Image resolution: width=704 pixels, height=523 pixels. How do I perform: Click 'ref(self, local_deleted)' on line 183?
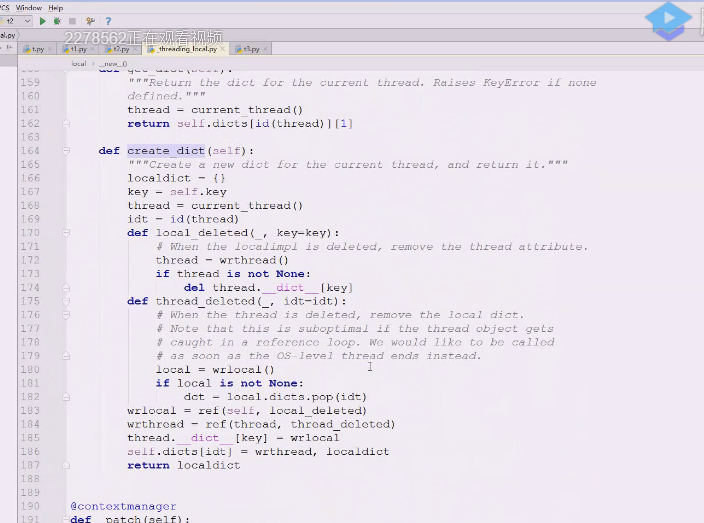click(x=282, y=411)
